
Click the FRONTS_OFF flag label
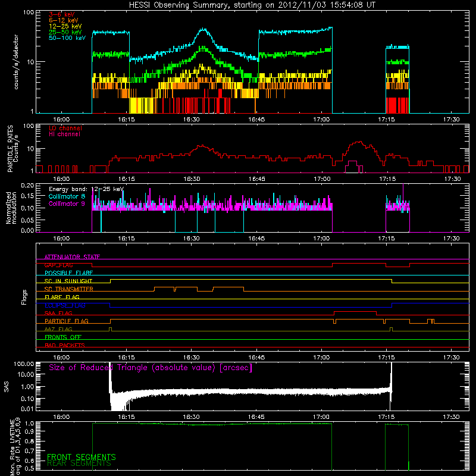(63, 337)
